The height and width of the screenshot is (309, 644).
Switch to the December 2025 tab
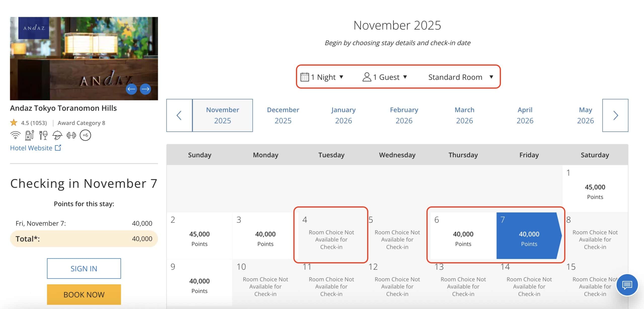coord(283,115)
